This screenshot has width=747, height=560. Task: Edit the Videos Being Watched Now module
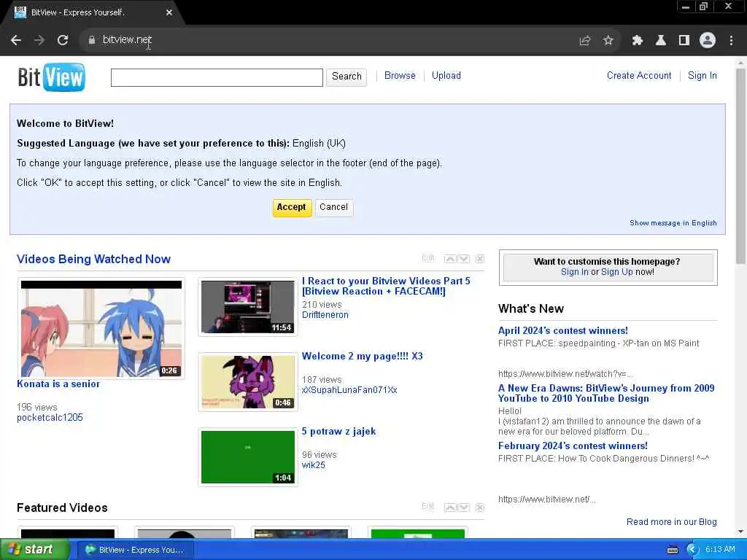pos(427,258)
